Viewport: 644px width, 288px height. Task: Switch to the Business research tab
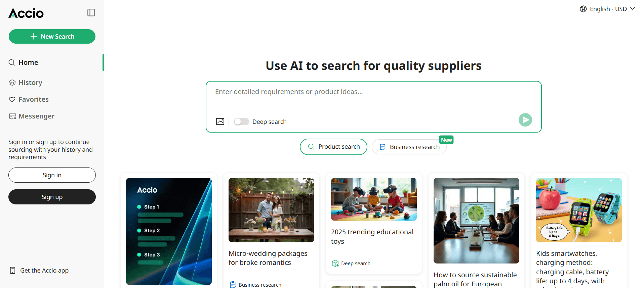click(409, 147)
